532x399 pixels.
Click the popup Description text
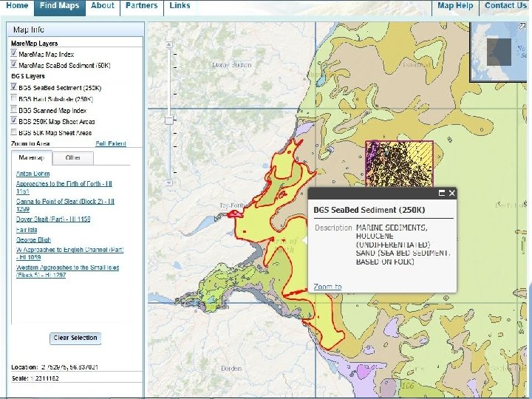point(403,245)
